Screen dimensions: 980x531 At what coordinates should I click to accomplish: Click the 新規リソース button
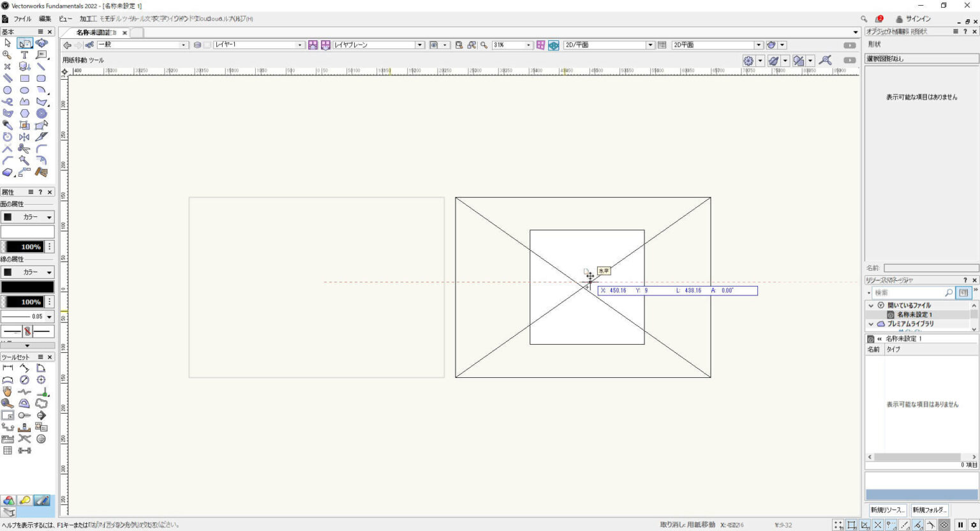[x=887, y=510]
